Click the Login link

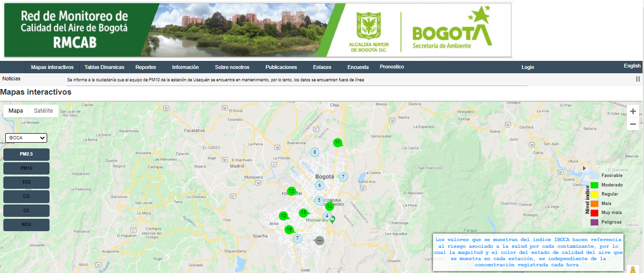click(527, 67)
